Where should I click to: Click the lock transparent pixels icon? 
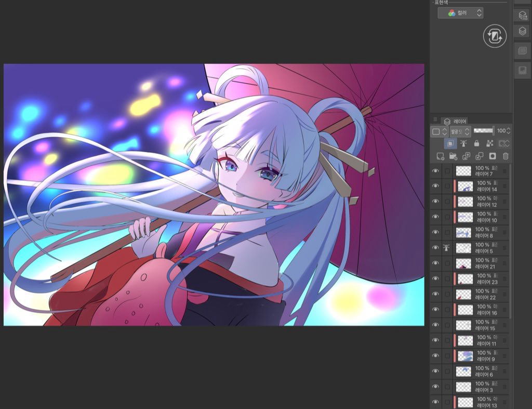point(489,143)
